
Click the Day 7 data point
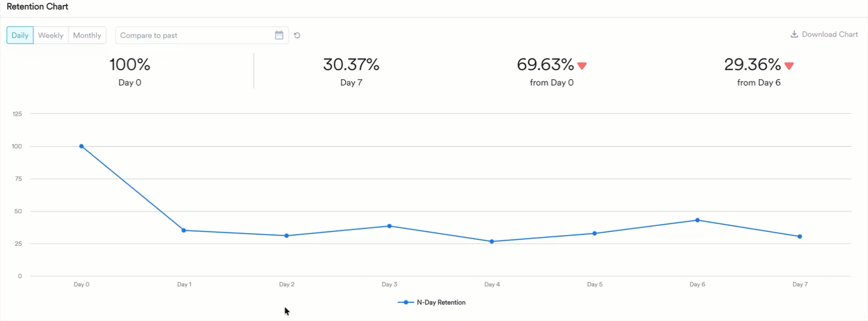point(800,236)
